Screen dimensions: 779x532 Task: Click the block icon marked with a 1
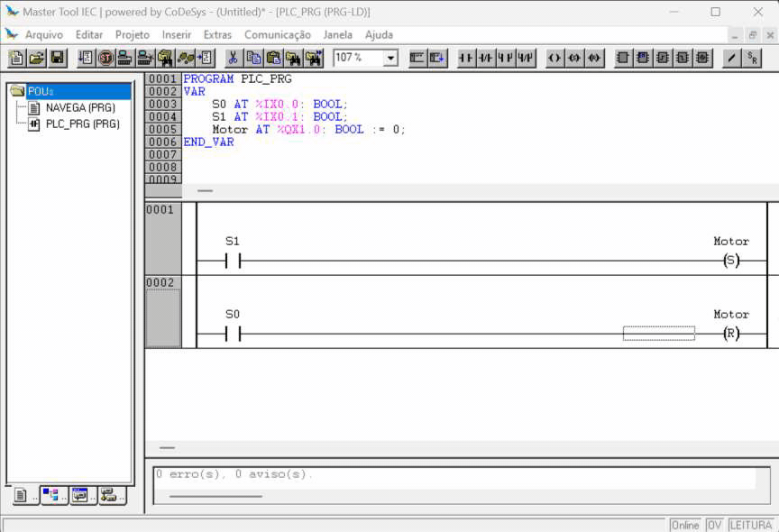(683, 58)
